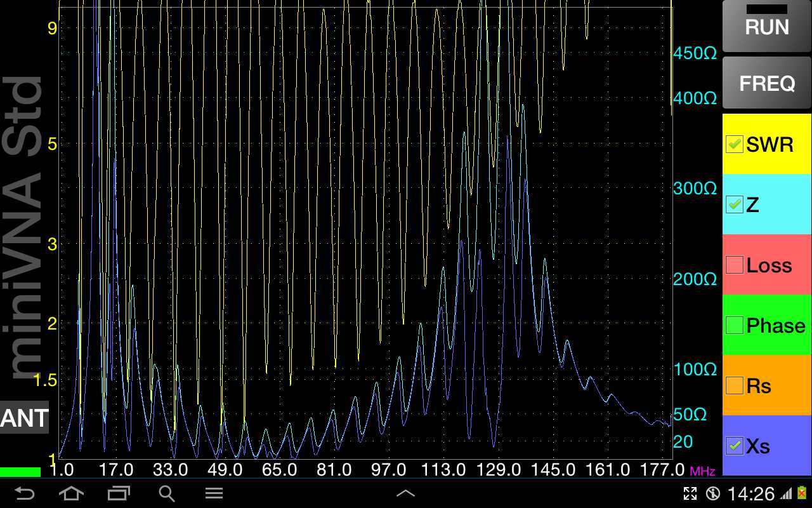Enable the Loss trace checkbox
The height and width of the screenshot is (508, 812).
(734, 265)
